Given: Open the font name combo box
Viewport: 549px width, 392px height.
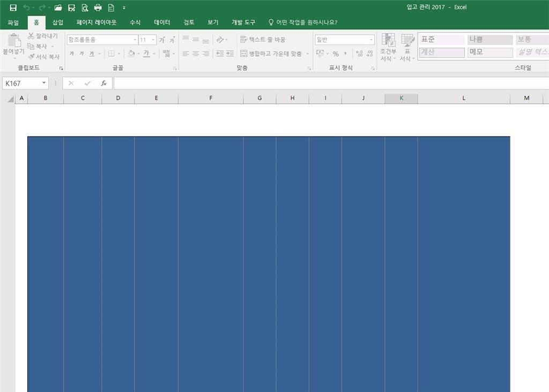Looking at the screenshot, I should pyautogui.click(x=102, y=40).
